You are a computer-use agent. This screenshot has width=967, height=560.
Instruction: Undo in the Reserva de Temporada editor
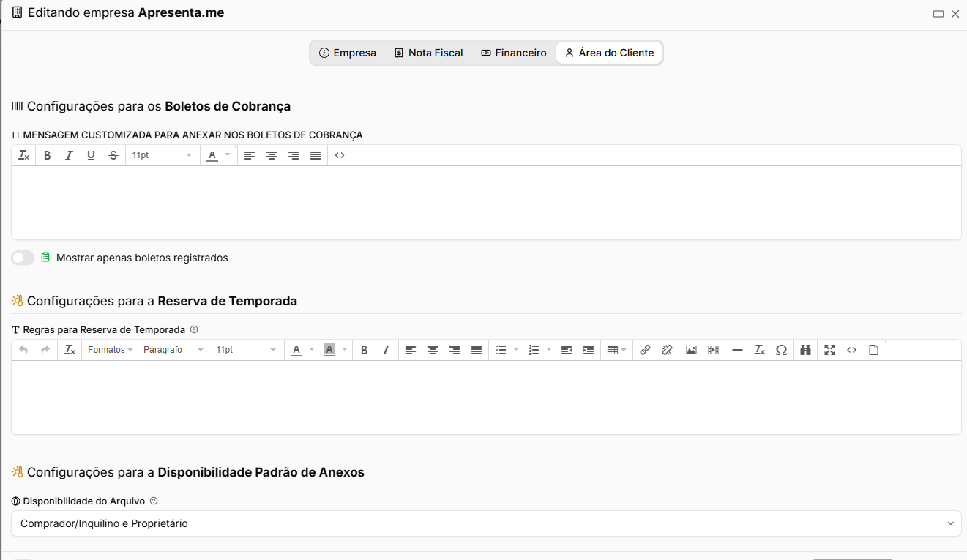point(23,350)
